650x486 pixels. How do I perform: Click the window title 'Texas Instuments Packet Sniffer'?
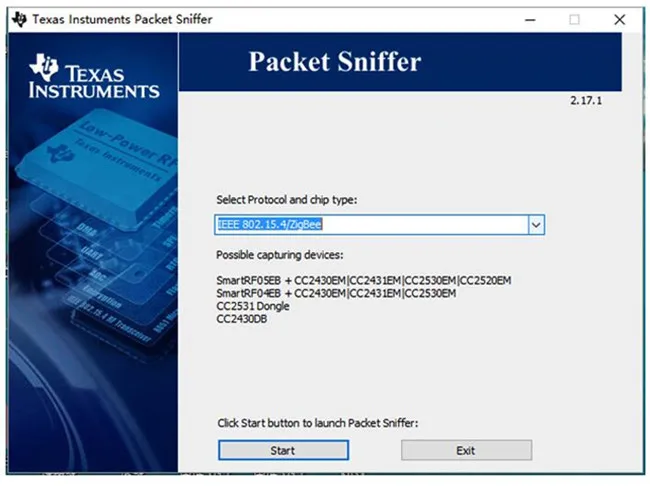pos(122,19)
